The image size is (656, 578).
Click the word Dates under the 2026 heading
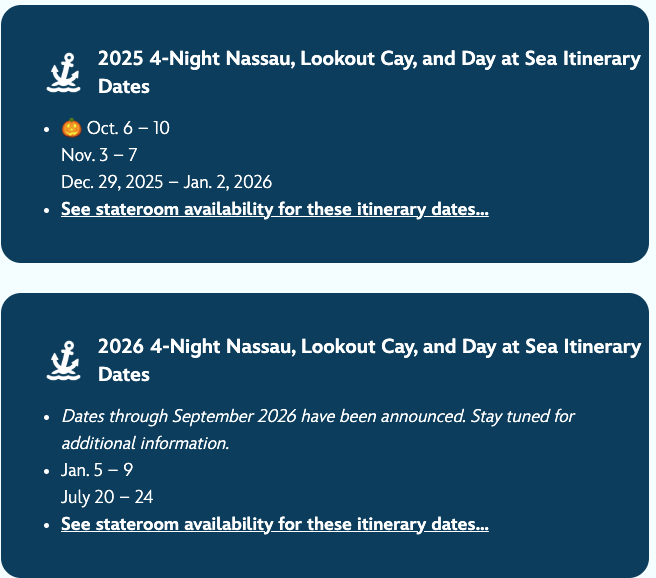124,375
